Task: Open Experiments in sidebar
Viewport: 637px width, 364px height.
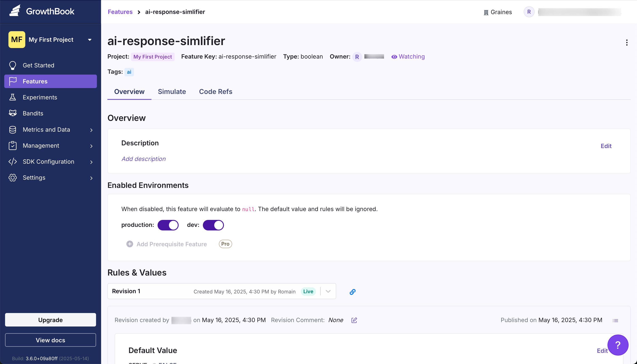Action: [x=51, y=97]
